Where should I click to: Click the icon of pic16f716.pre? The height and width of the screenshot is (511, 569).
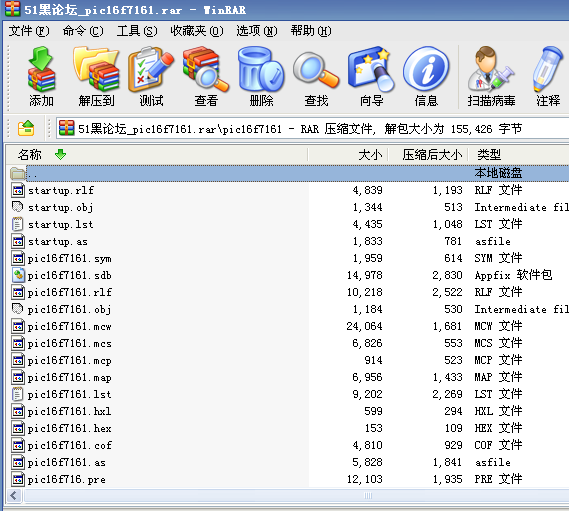tap(18, 479)
